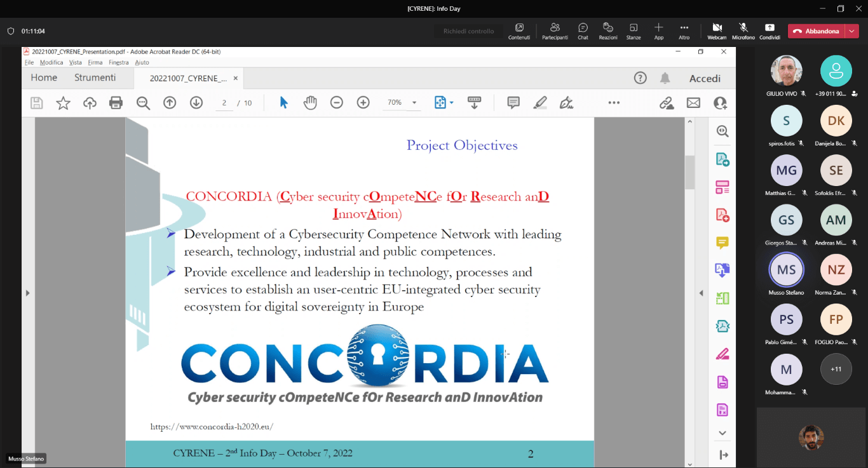Open the File menu in Acrobat
The image size is (868, 468).
coord(29,62)
